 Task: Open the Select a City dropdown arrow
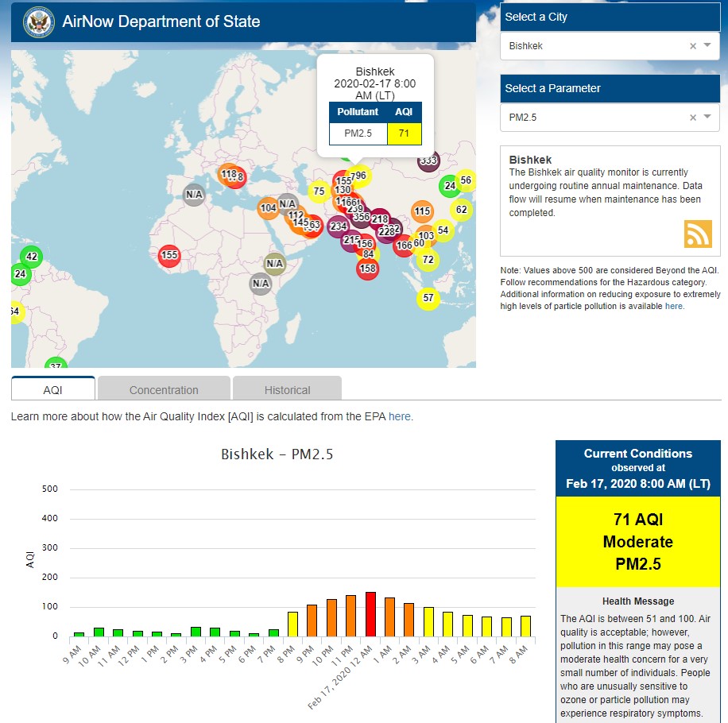coord(707,46)
